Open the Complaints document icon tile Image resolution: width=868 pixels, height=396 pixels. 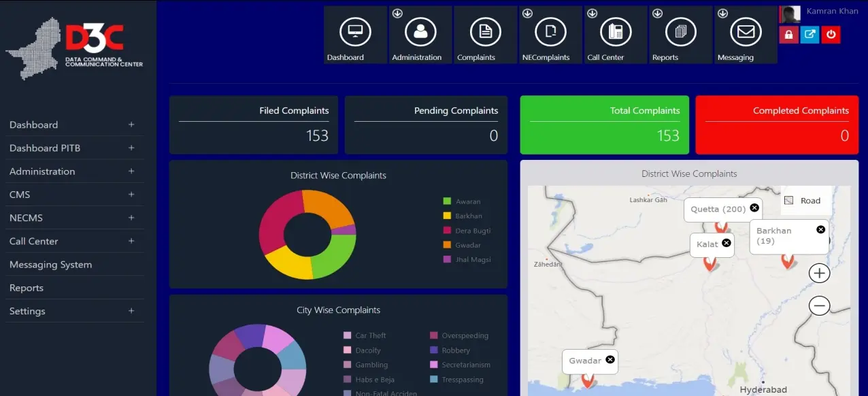[x=486, y=33]
